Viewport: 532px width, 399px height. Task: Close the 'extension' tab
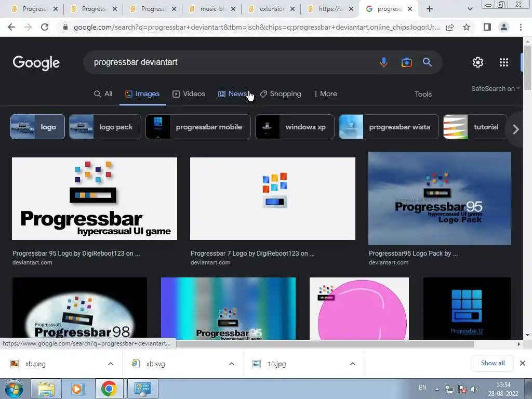pyautogui.click(x=292, y=9)
